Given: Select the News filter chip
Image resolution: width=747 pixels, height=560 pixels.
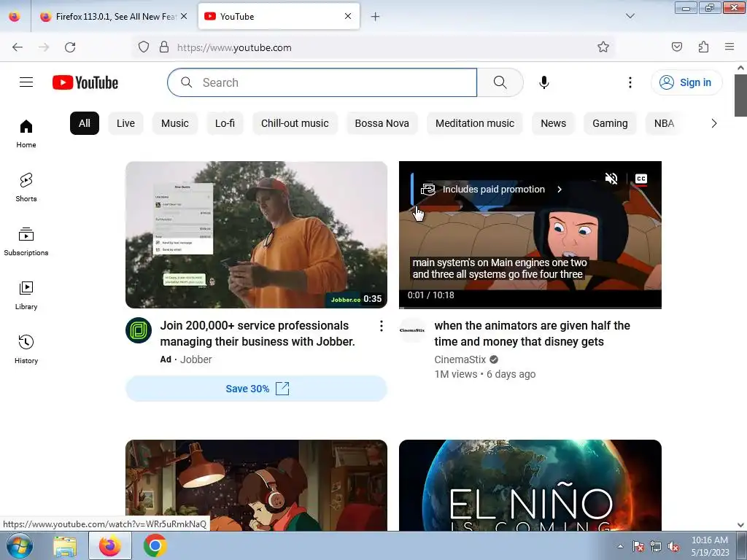Looking at the screenshot, I should coord(554,123).
